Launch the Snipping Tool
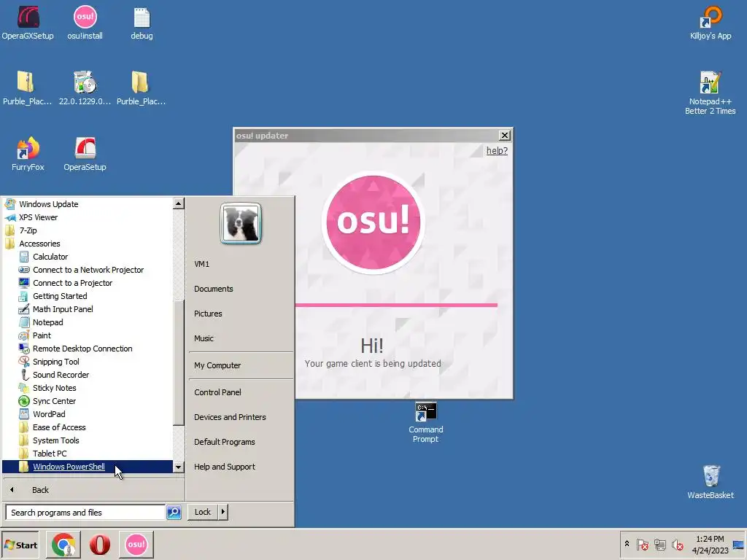The image size is (747, 560). pyautogui.click(x=88, y=362)
